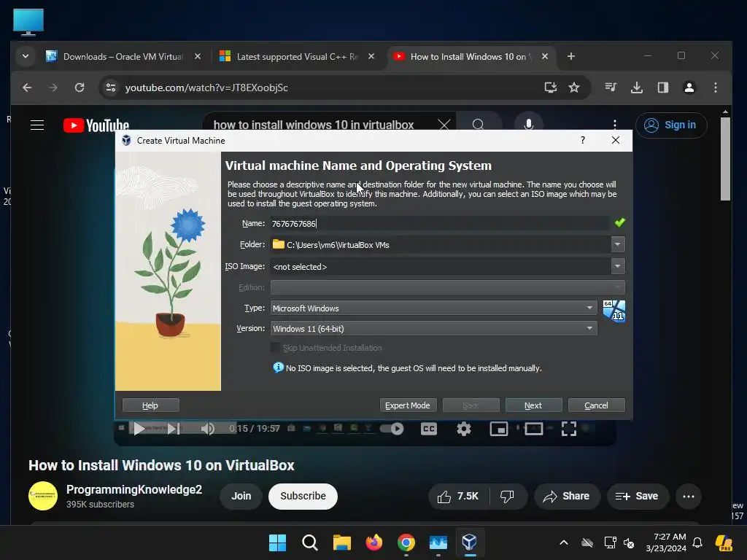Reload the YouTube page
The height and width of the screenshot is (560, 747).
(x=80, y=87)
